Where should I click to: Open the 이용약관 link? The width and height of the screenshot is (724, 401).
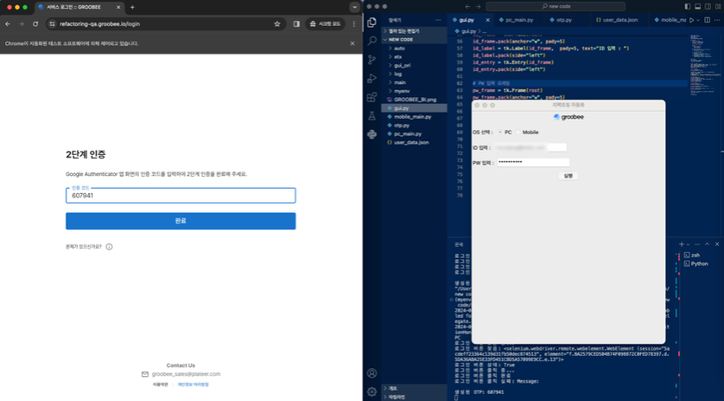pos(160,384)
